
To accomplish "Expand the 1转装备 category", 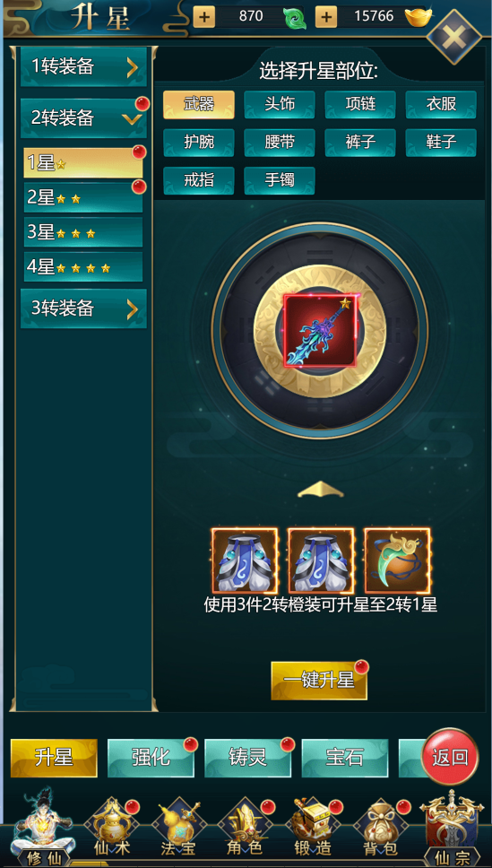I will 83,67.
